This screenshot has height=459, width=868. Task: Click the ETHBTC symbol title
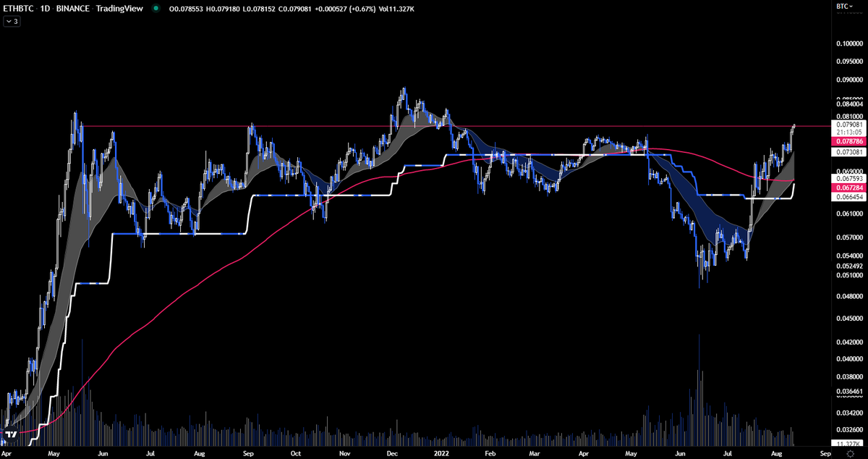pyautogui.click(x=19, y=9)
